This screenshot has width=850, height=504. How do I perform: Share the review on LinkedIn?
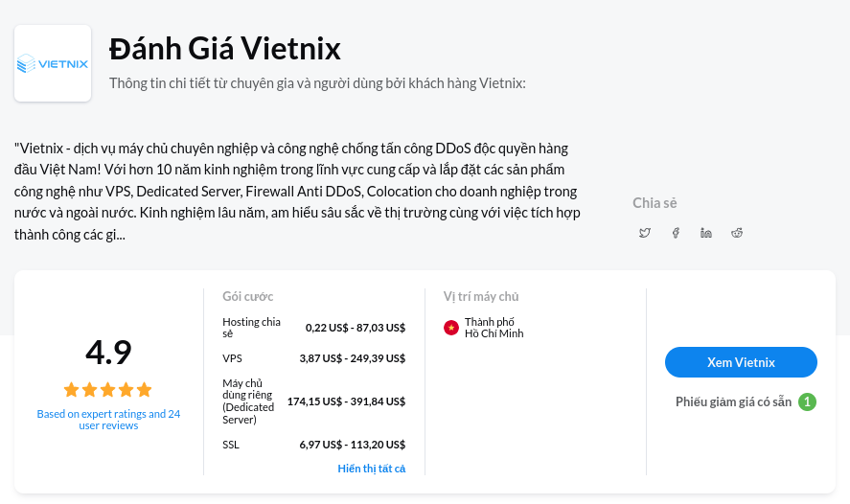(x=706, y=233)
